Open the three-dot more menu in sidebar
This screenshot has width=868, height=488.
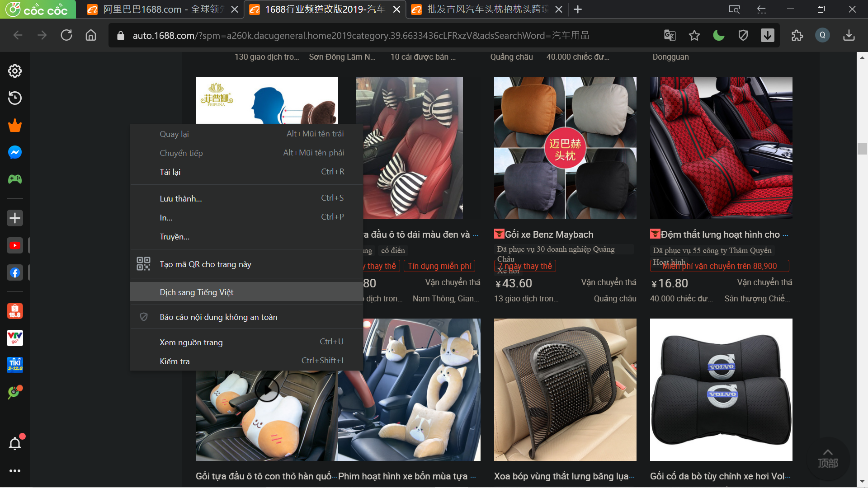click(15, 471)
